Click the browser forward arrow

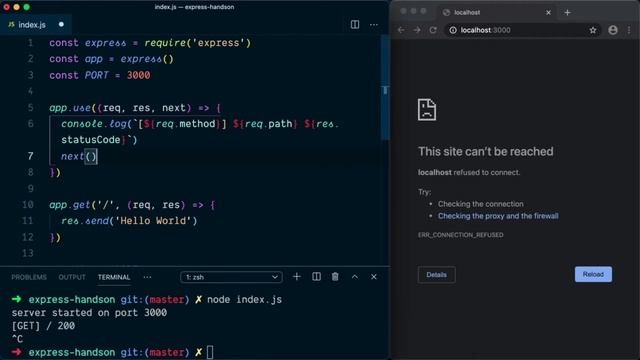(417, 30)
